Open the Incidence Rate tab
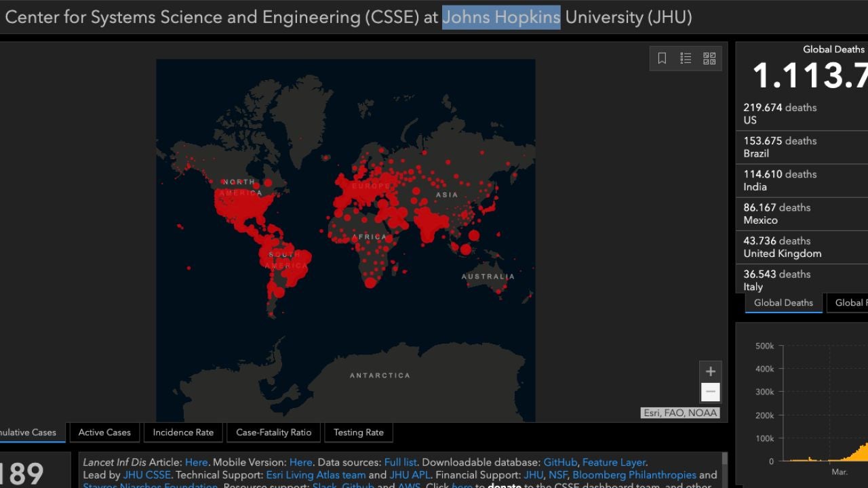The height and width of the screenshot is (488, 868). click(x=183, y=432)
